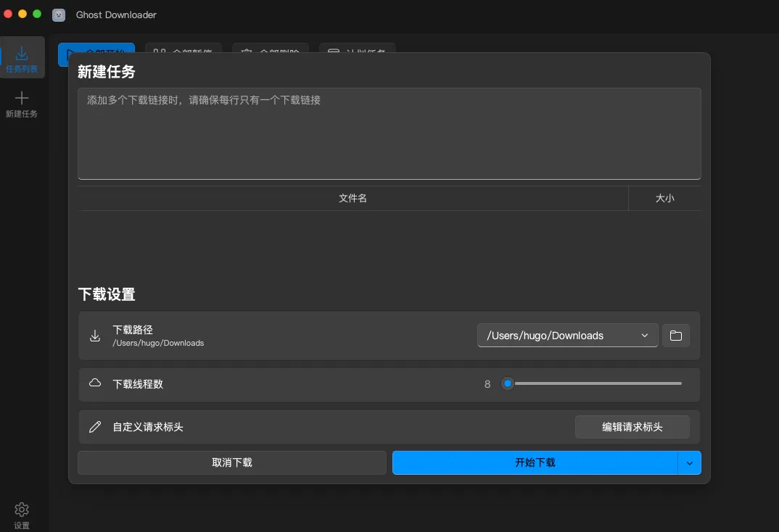Click the 开始下载 button
The image size is (779, 532).
535,462
